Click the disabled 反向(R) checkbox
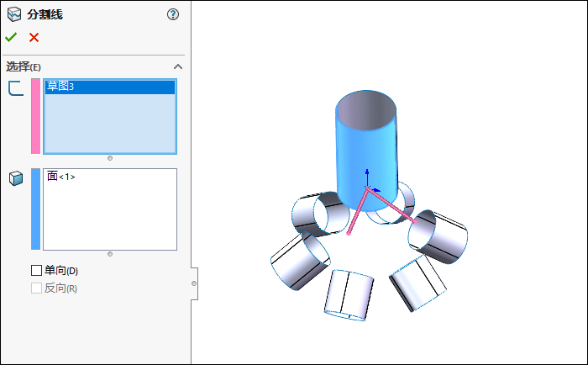This screenshot has height=365, width=588. (36, 288)
